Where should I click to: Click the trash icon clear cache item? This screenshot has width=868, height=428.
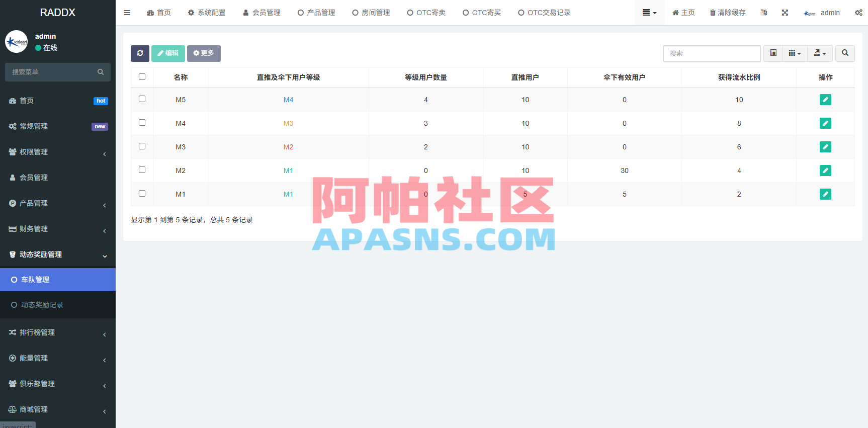pyautogui.click(x=727, y=13)
